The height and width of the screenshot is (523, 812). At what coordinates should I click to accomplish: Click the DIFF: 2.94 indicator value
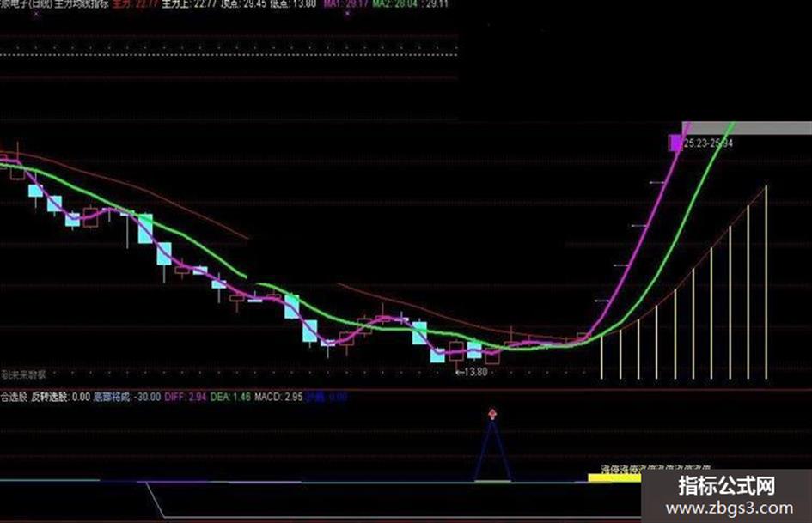point(185,397)
